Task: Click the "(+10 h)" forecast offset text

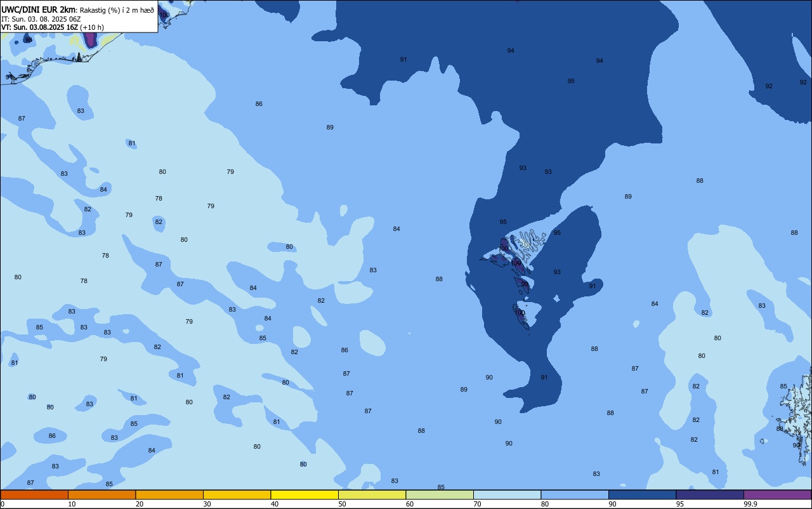Action: (92, 27)
